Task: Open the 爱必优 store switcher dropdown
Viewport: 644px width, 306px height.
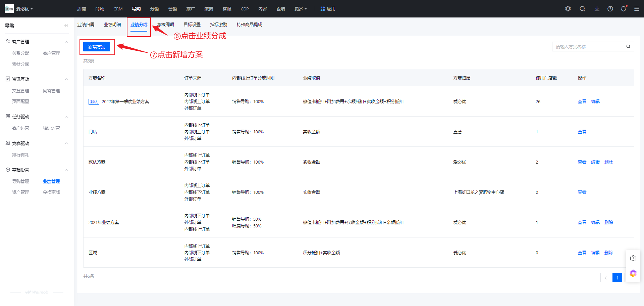Action: pos(24,9)
